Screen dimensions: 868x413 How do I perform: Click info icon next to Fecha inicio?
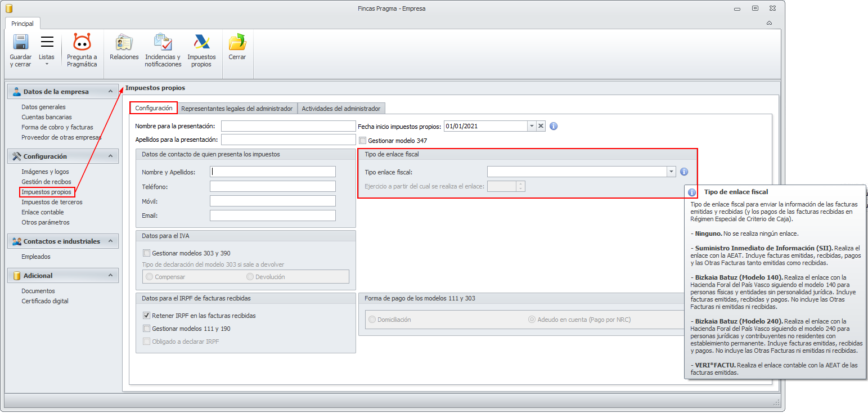click(x=554, y=126)
